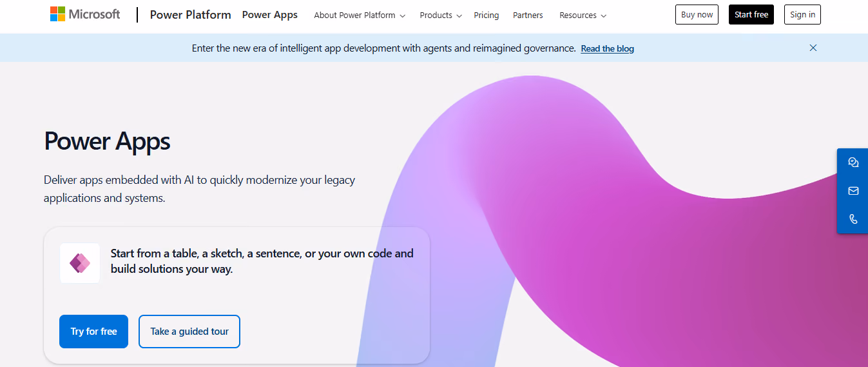Open the Microsoft logo homepage link
The width and height of the screenshot is (868, 367).
(85, 14)
